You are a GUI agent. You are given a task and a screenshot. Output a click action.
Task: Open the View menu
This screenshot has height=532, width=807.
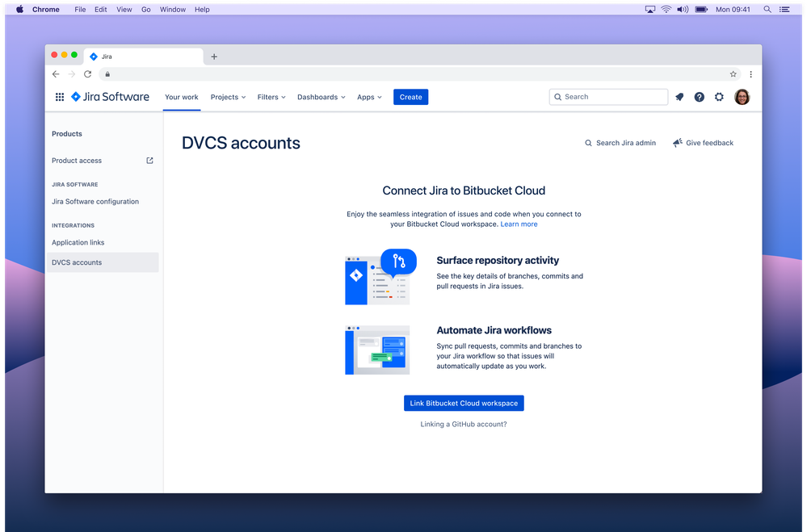pos(124,9)
